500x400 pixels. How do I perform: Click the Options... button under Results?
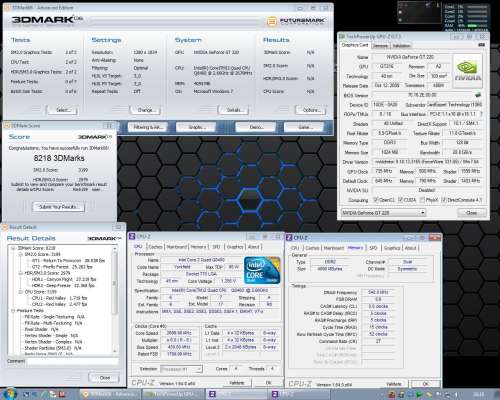pyautogui.click(x=310, y=110)
